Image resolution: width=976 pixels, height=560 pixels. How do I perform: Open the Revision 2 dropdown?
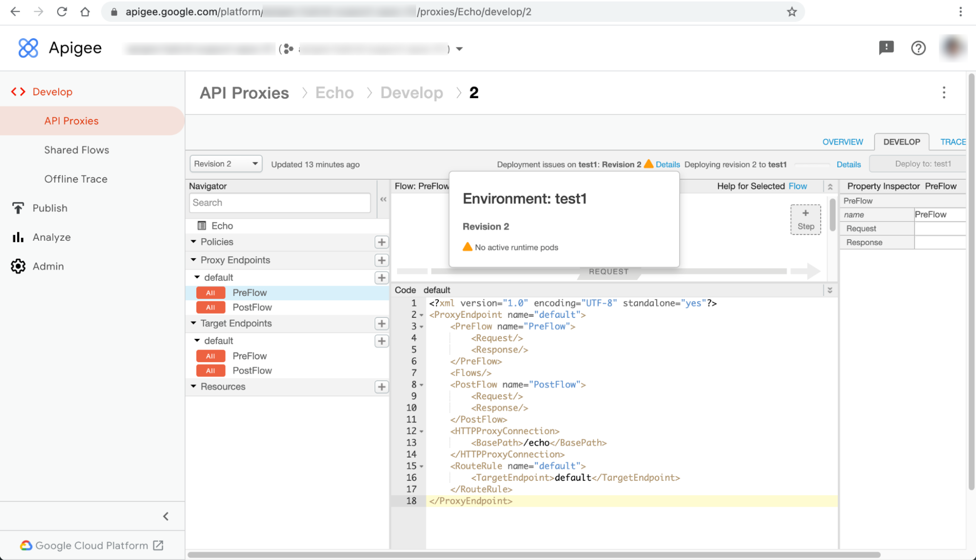coord(226,164)
